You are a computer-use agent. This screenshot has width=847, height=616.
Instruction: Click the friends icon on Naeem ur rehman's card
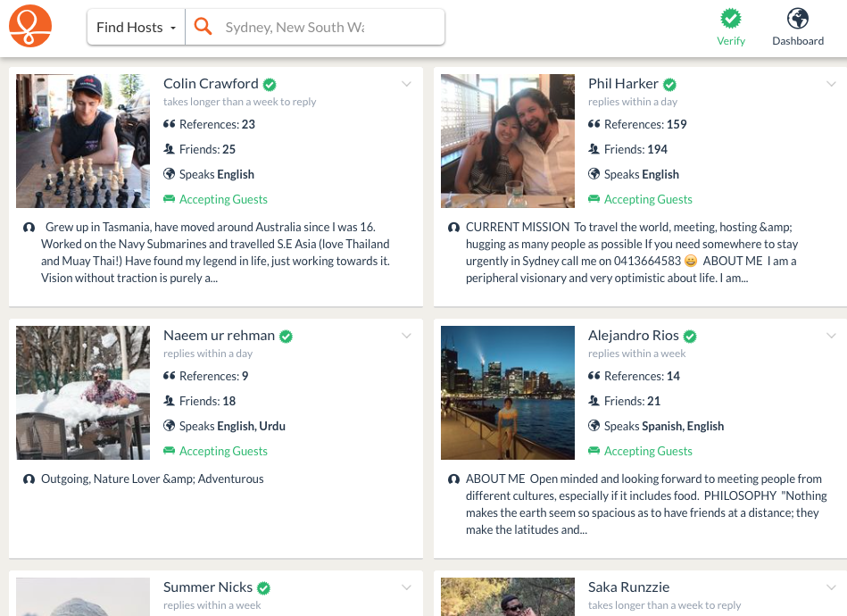pyautogui.click(x=169, y=400)
